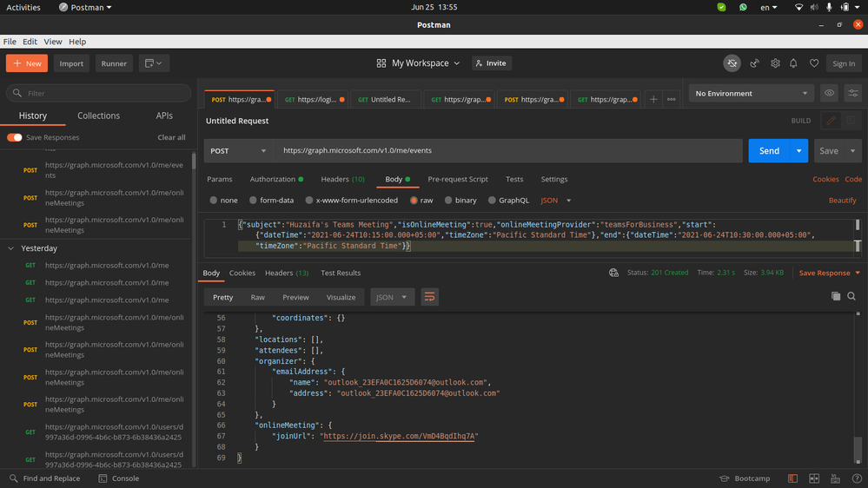Toggle response line wrap icon
The image size is (868, 488).
pyautogui.click(x=429, y=297)
